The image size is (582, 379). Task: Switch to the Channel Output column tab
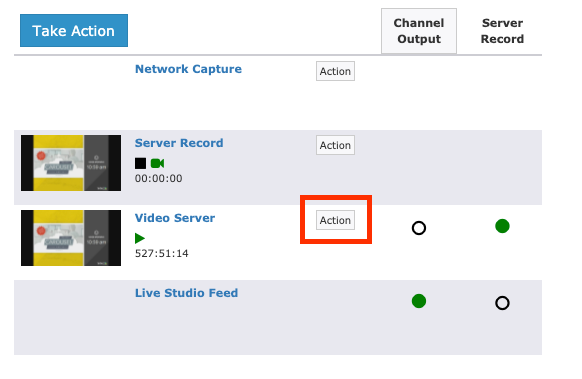(419, 31)
